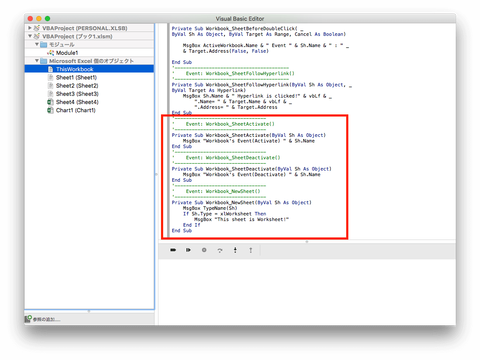The image size is (480, 360).
Task: Click the yellow minimize window button
Action: pyautogui.click(x=39, y=19)
